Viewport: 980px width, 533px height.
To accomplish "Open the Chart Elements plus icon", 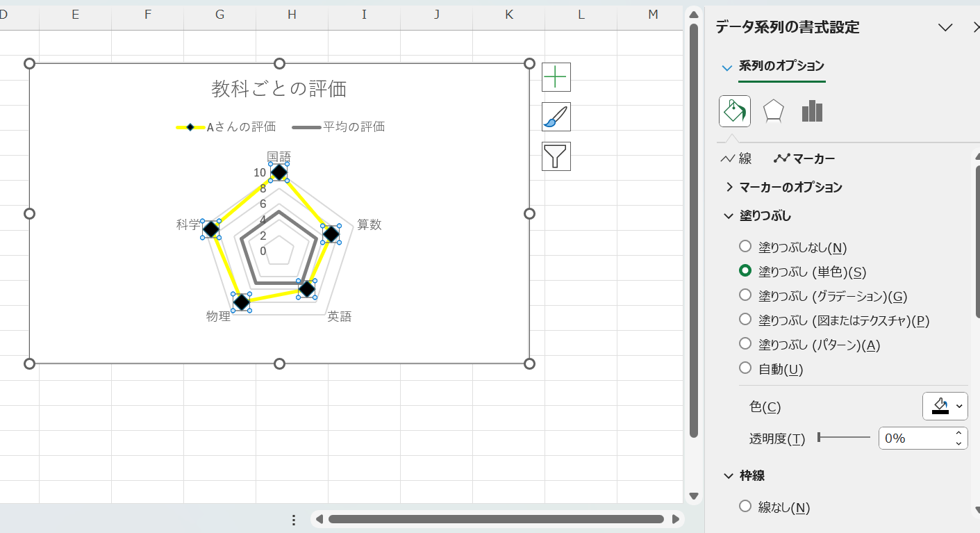I will tap(556, 76).
